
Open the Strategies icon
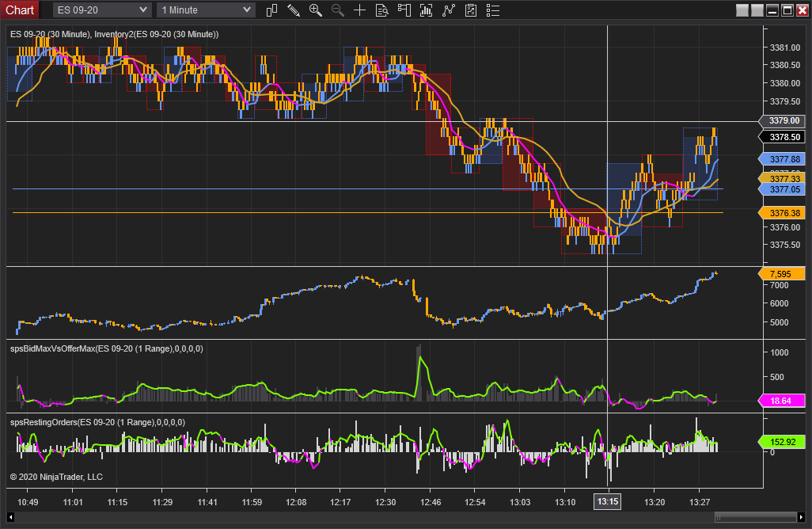[471, 10]
